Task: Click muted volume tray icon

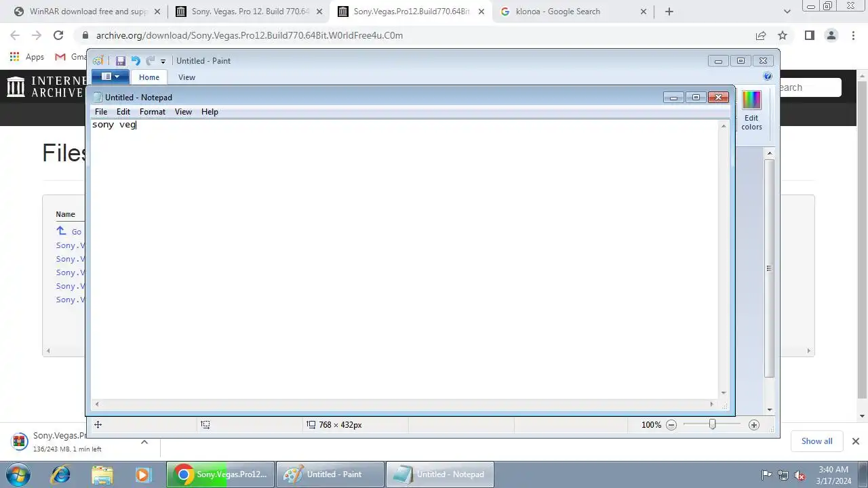Action: pyautogui.click(x=800, y=475)
